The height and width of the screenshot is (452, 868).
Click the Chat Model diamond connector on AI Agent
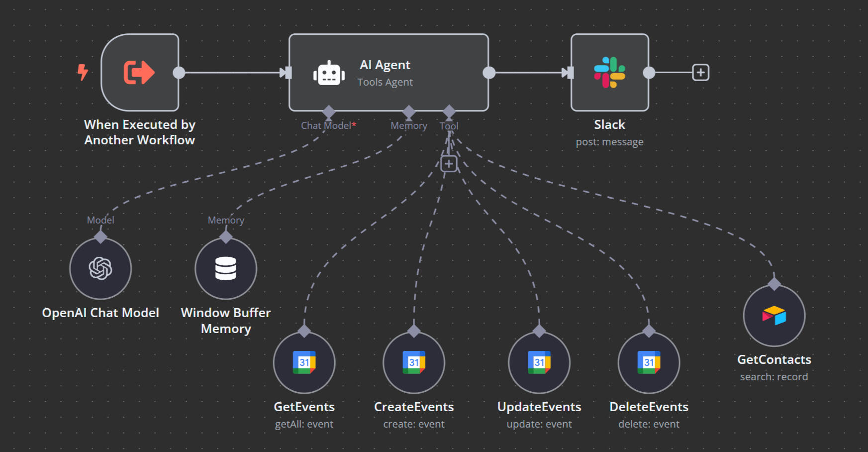click(x=328, y=112)
